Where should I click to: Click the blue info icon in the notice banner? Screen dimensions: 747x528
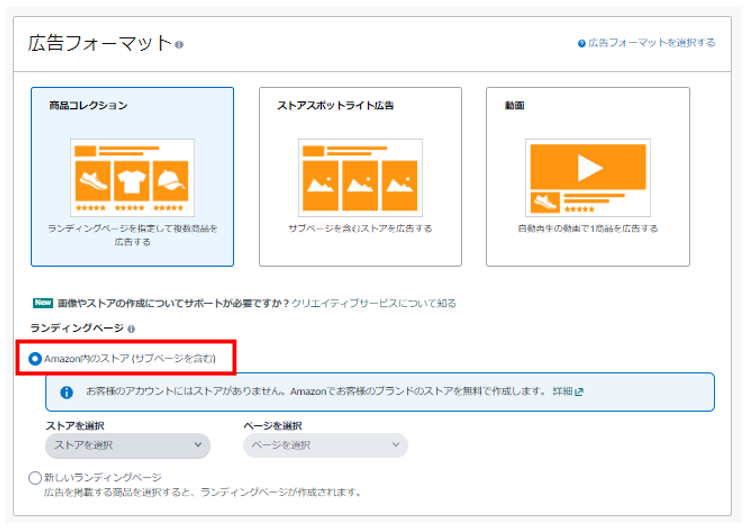click(66, 392)
